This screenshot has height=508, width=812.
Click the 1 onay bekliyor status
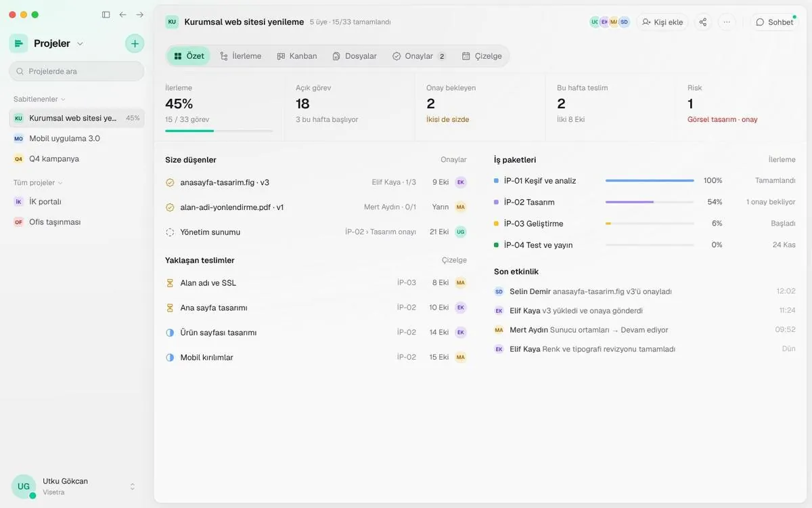771,202
